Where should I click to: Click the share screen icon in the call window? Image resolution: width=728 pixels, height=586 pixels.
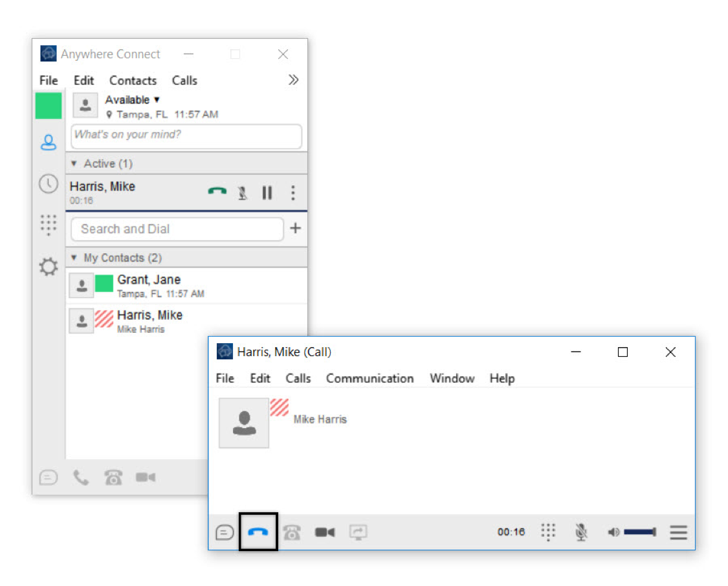[x=358, y=532]
